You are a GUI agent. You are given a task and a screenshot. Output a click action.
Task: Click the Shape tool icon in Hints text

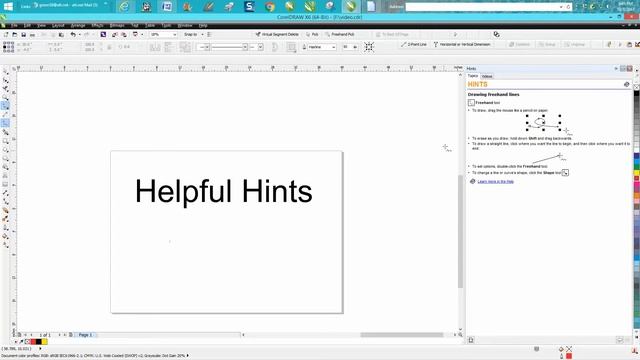565,173
